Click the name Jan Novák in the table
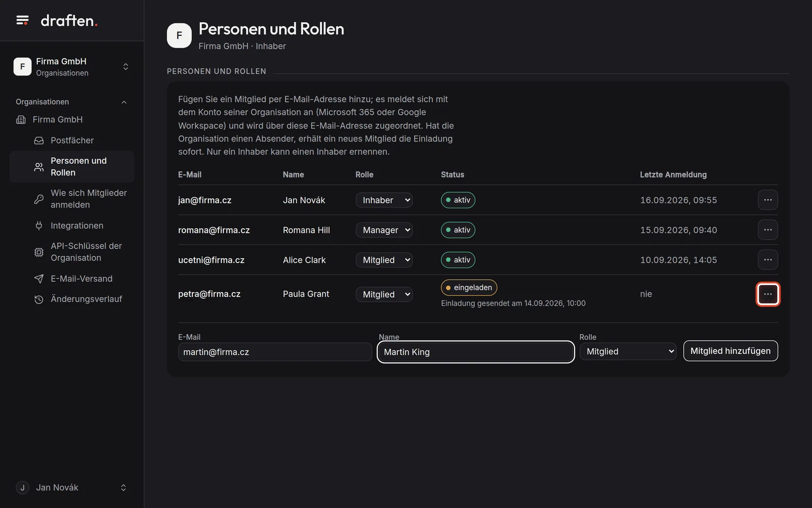The width and height of the screenshot is (812, 508). (x=304, y=200)
